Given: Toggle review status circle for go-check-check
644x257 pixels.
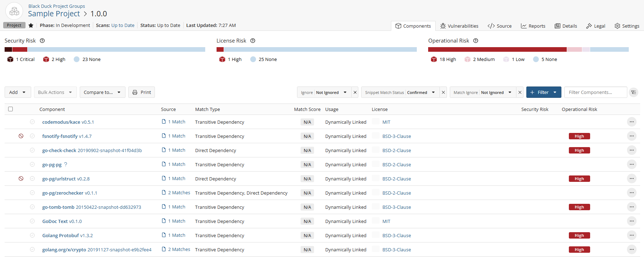Looking at the screenshot, I should [32, 150].
